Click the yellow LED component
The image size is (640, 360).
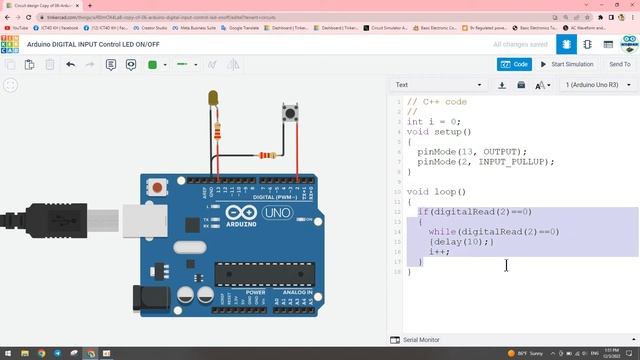pyautogui.click(x=213, y=98)
